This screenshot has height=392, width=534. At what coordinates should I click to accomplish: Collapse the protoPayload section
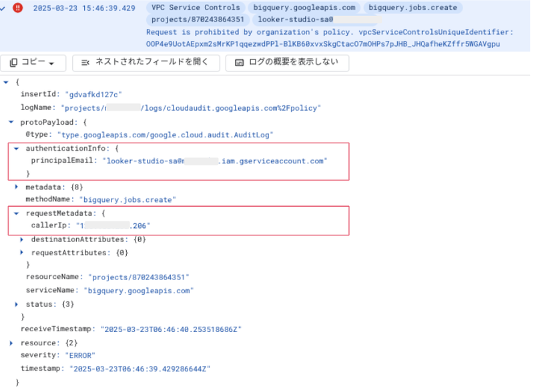11,122
